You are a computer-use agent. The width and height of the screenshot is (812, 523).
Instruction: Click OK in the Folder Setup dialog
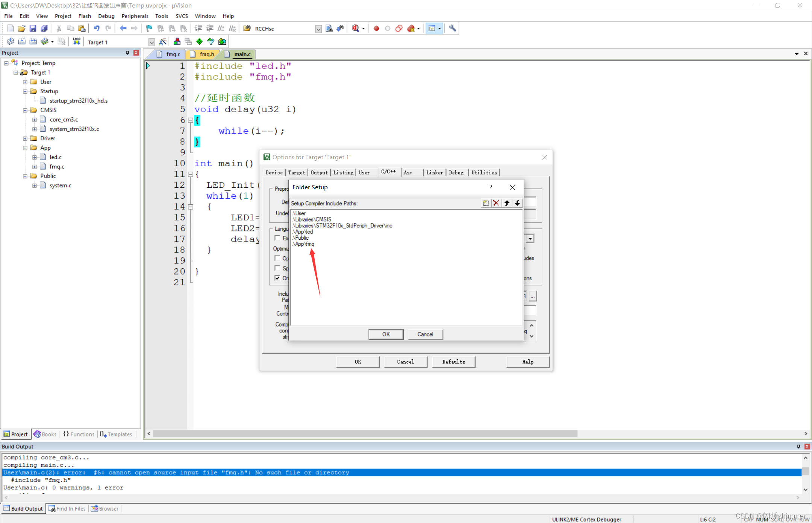pos(386,334)
